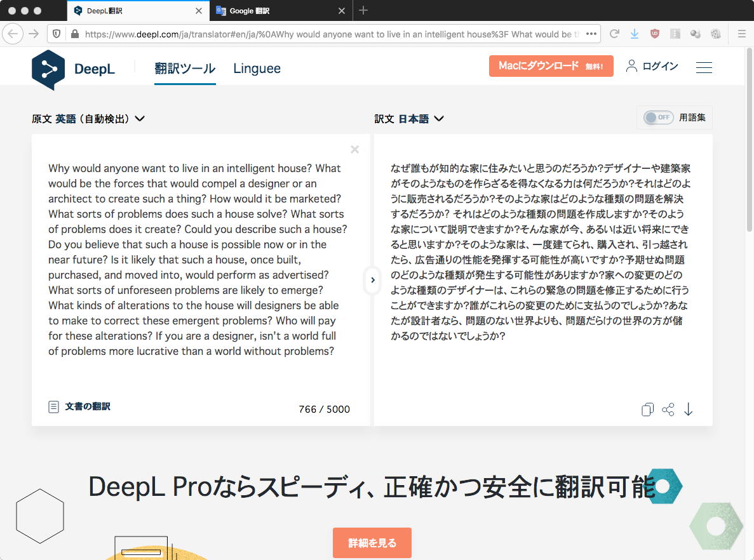Open the Linguee tab

257,69
